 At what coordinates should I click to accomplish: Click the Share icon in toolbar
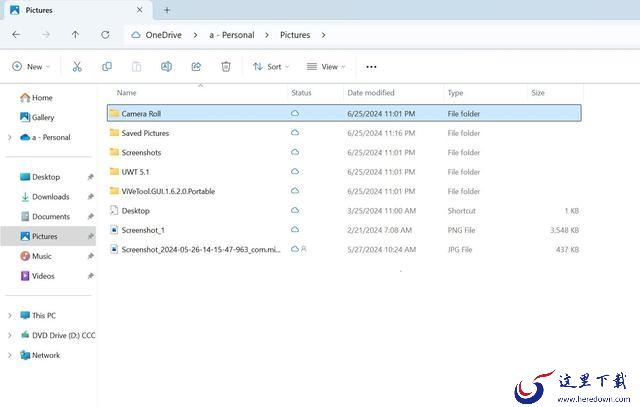pos(196,66)
